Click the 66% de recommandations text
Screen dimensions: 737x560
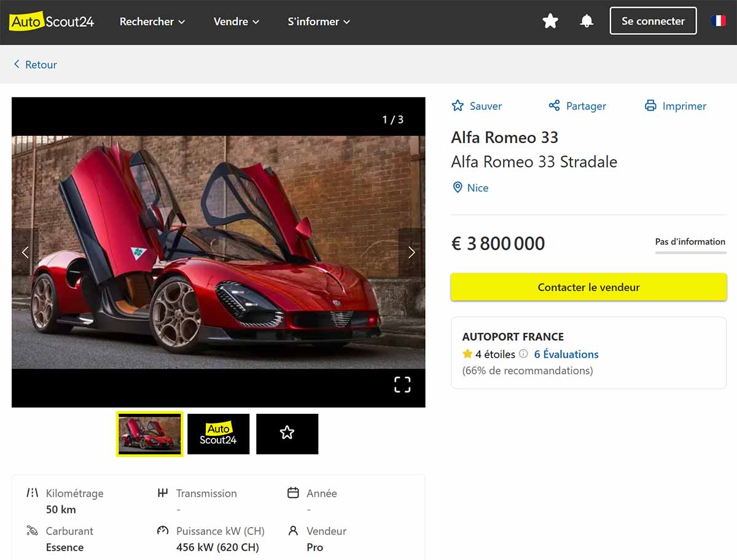tap(528, 370)
